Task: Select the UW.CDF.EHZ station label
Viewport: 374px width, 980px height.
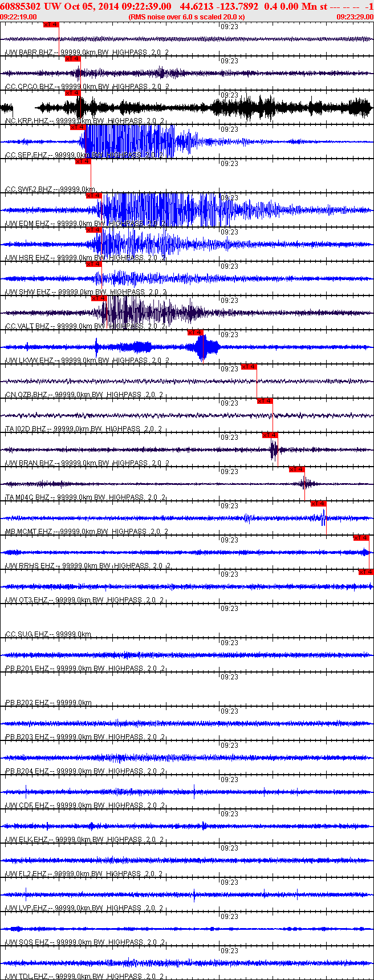Action: (85, 805)
